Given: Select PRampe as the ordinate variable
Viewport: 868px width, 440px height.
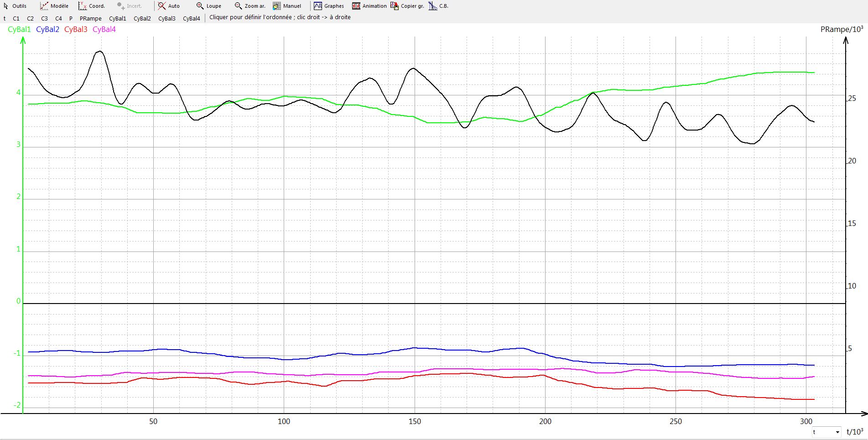Looking at the screenshot, I should [x=90, y=19].
